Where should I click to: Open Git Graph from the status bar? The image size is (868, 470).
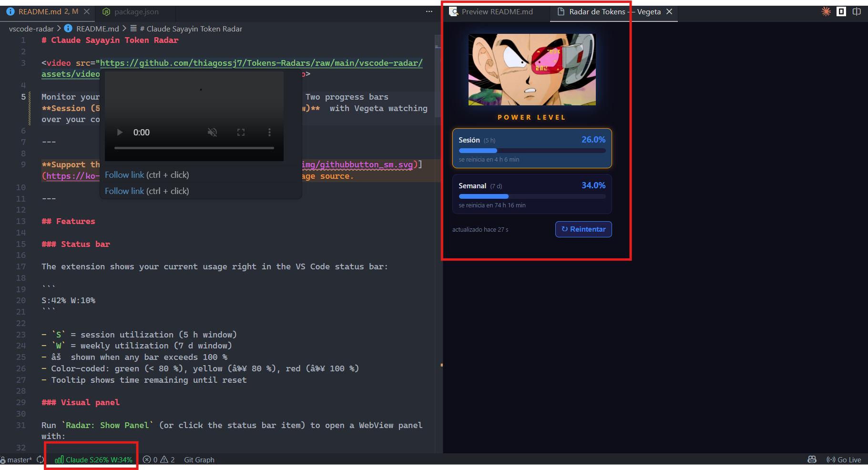click(199, 460)
